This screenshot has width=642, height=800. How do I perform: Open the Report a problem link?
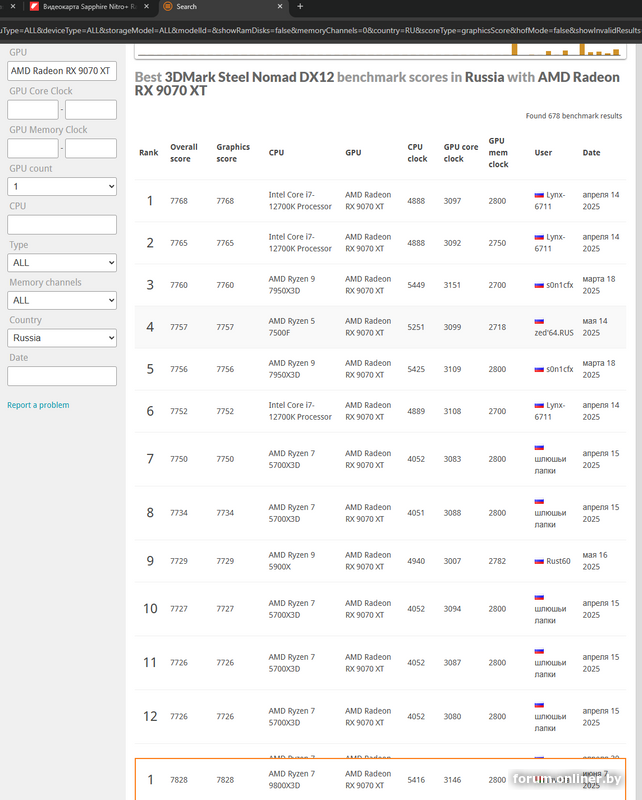click(38, 405)
